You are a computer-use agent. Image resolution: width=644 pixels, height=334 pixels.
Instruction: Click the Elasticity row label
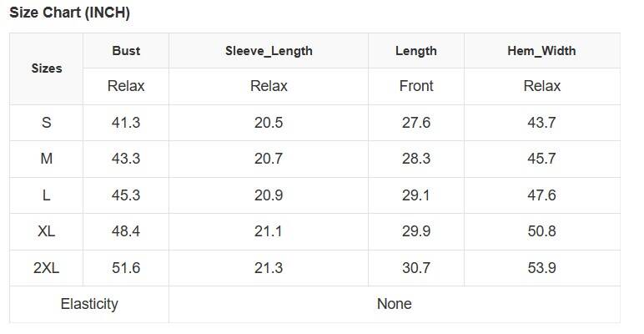(89, 304)
